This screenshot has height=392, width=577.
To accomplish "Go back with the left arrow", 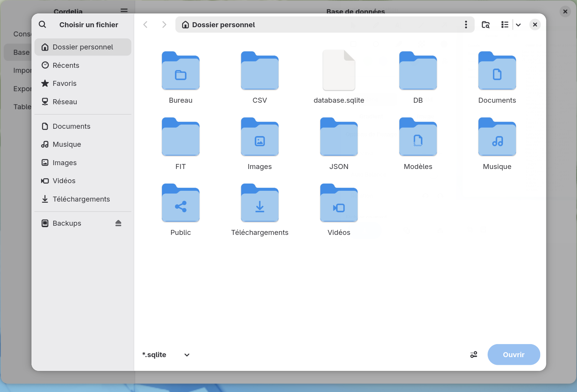I will tap(145, 25).
